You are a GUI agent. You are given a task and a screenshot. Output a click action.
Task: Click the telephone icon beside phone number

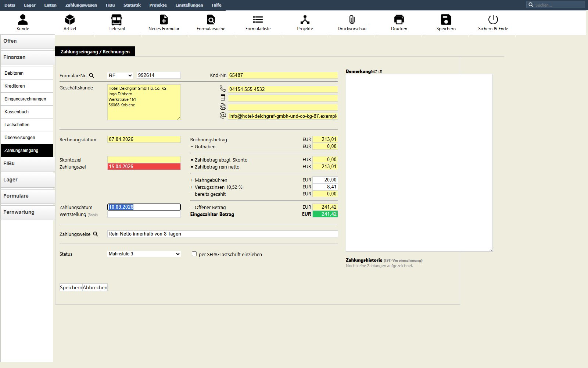tap(223, 89)
